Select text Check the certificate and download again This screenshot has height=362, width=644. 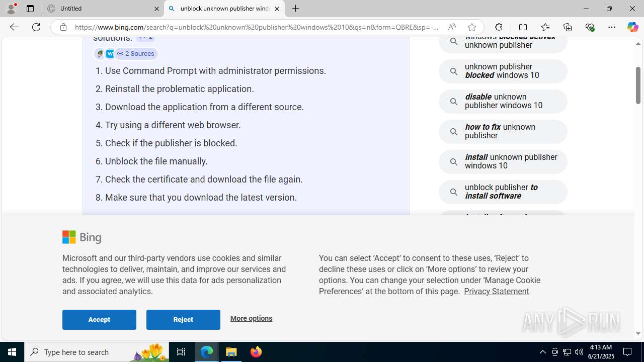(204, 179)
